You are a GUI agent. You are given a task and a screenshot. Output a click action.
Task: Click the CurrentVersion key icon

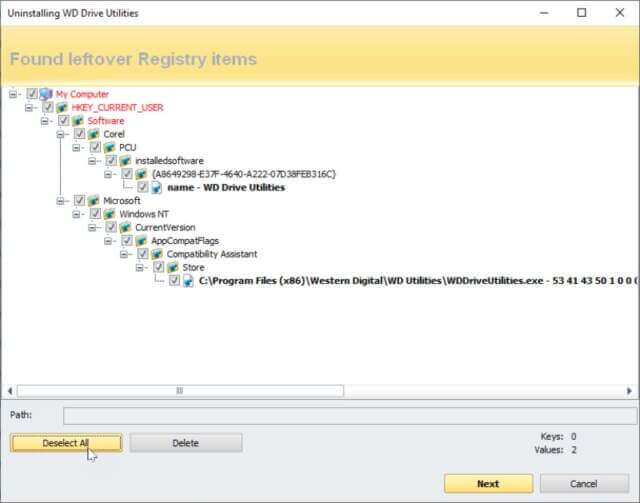(x=125, y=227)
